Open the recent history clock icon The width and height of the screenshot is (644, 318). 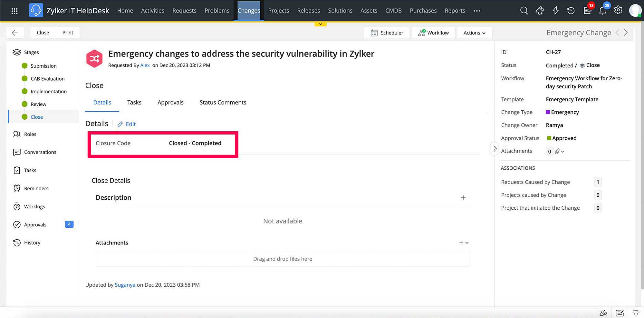(x=571, y=11)
